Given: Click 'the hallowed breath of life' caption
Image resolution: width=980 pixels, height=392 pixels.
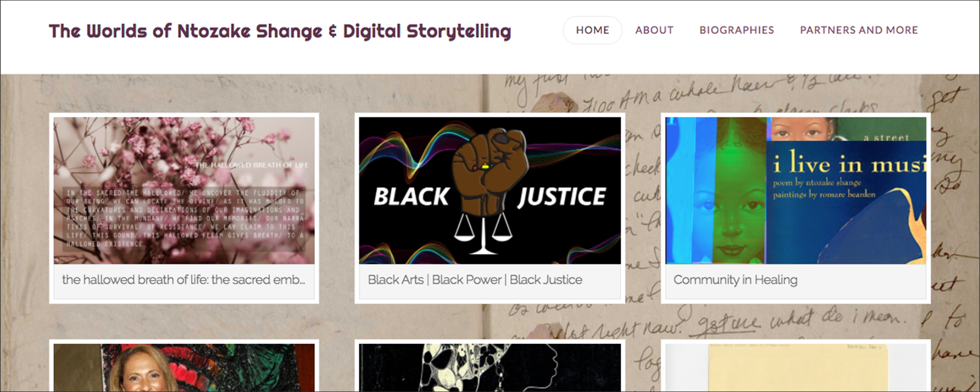Looking at the screenshot, I should point(183,279).
